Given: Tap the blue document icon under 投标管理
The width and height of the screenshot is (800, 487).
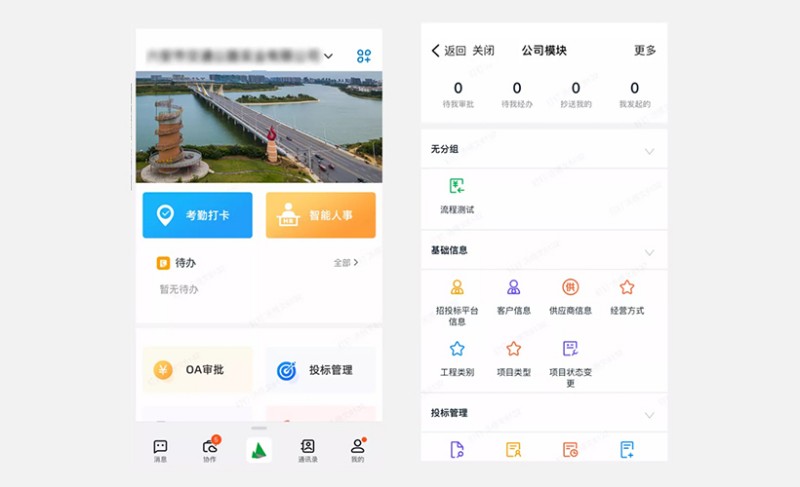Looking at the screenshot, I should (627, 450).
